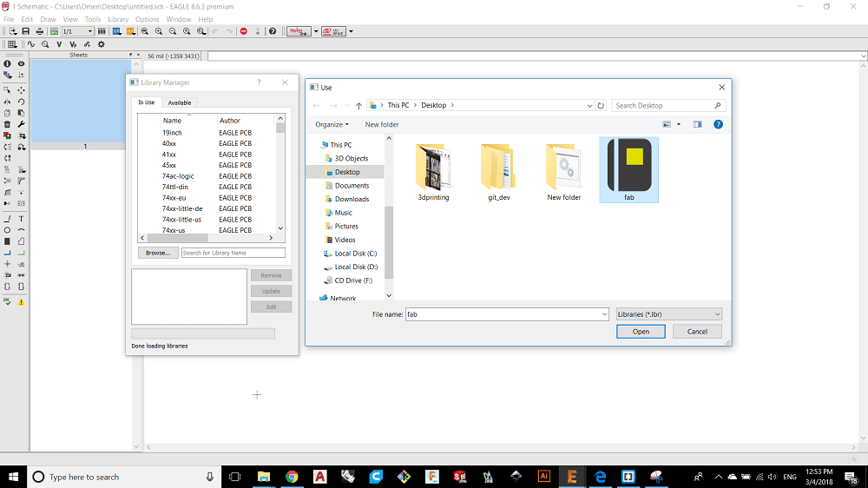This screenshot has height=488, width=868.
Task: Click the Search for Library Name field
Action: [233, 253]
